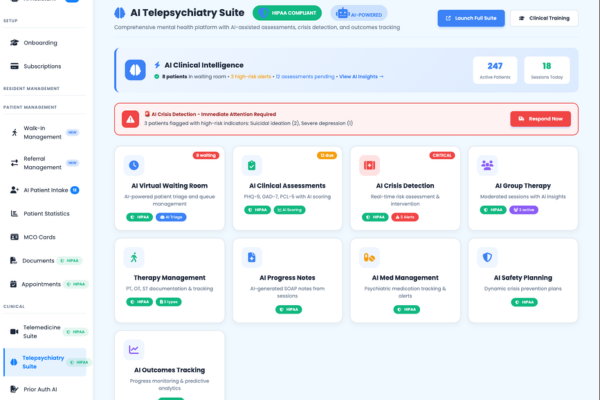The width and height of the screenshot is (600, 400).
Task: Click the AI Clinical Intelligence brain icon
Action: (136, 71)
